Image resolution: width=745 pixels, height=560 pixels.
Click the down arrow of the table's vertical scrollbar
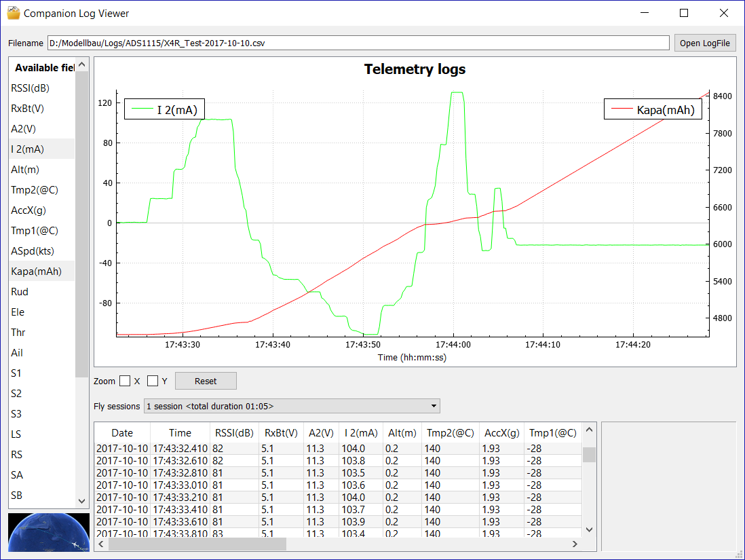[589, 530]
